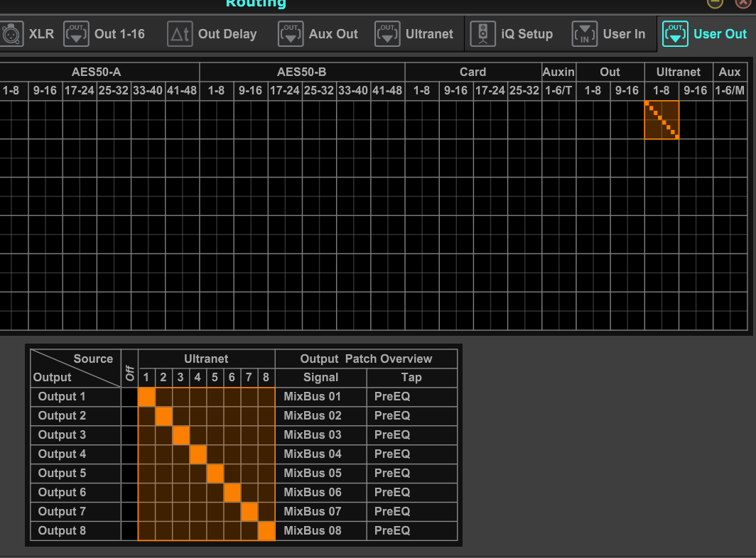Select Card 17-24 column header
756x558 pixels.
(x=490, y=91)
